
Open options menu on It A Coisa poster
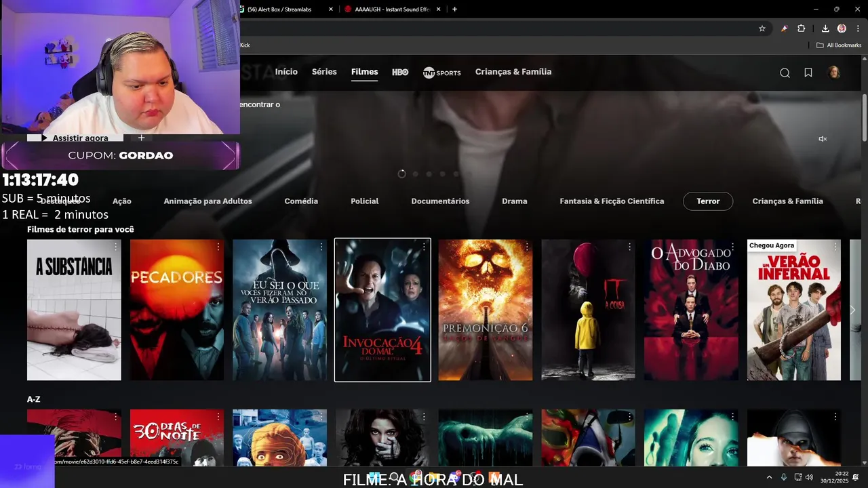630,247
